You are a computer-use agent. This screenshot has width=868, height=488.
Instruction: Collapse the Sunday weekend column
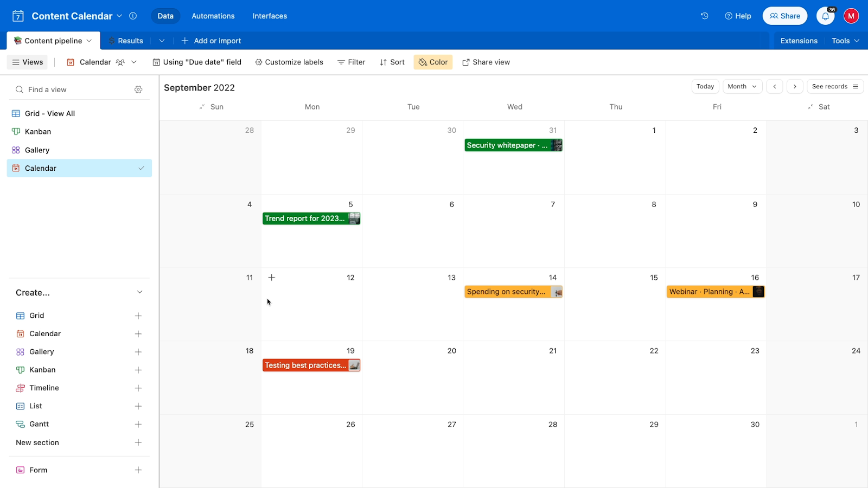(x=202, y=107)
